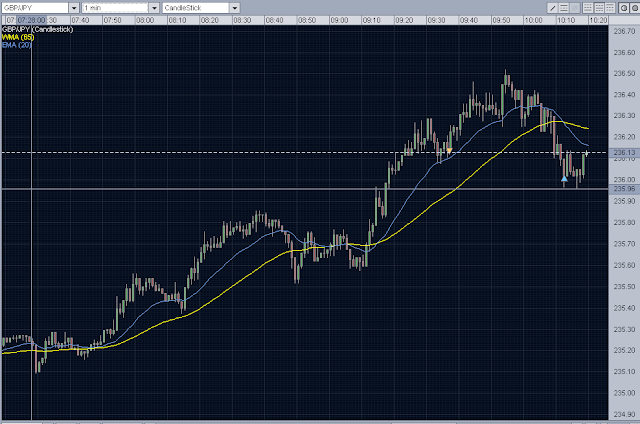Click the 08:10 time axis label
Viewport: 640px width, 424px height.
177,20
